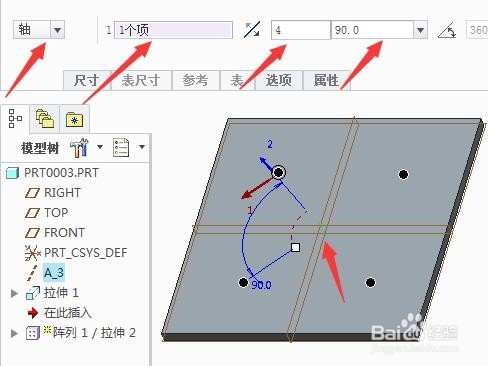Image resolution: width=488 pixels, height=366 pixels.
Task: Click the PRT_CSYS_DEF coordinate icon
Action: pyautogui.click(x=32, y=253)
